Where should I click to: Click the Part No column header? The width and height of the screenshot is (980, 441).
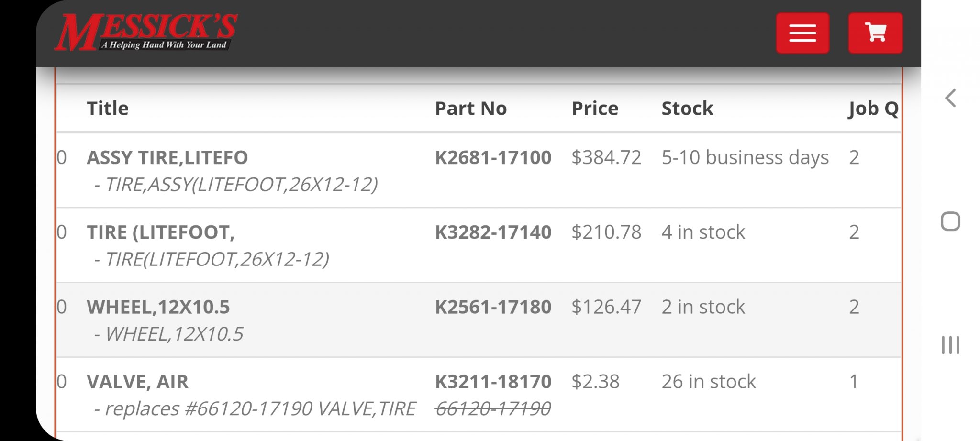coord(471,109)
